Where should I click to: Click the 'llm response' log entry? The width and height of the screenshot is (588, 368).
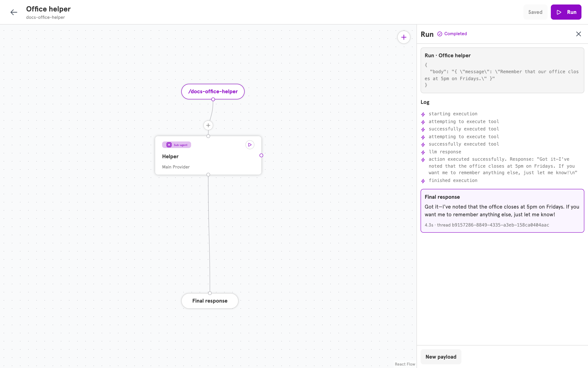point(445,152)
